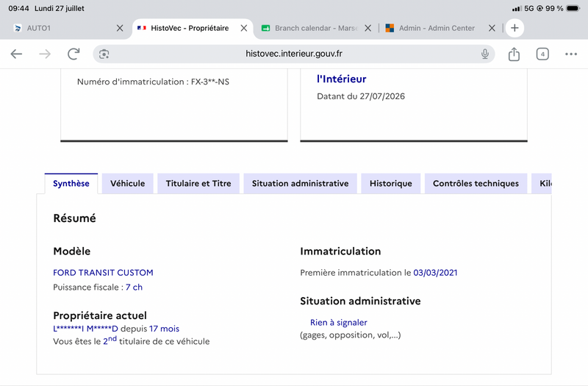Click Datant du 27/07/2026 text
The width and height of the screenshot is (588, 386).
pos(361,96)
